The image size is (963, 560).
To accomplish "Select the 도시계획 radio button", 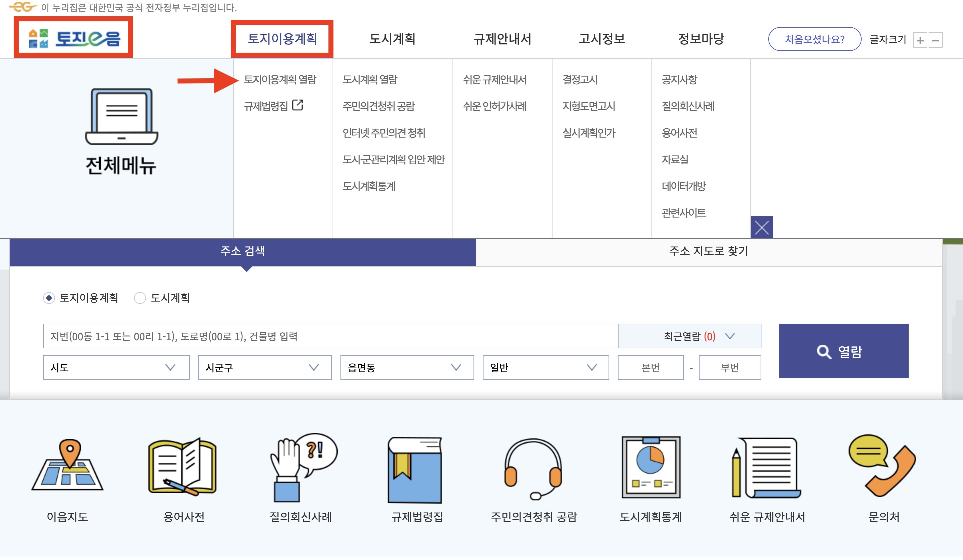I will click(x=140, y=298).
